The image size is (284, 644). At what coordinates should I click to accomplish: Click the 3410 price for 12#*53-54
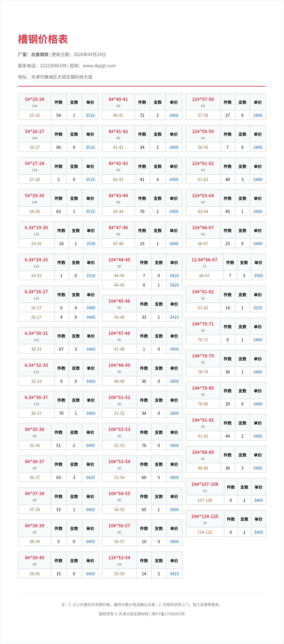(x=174, y=574)
